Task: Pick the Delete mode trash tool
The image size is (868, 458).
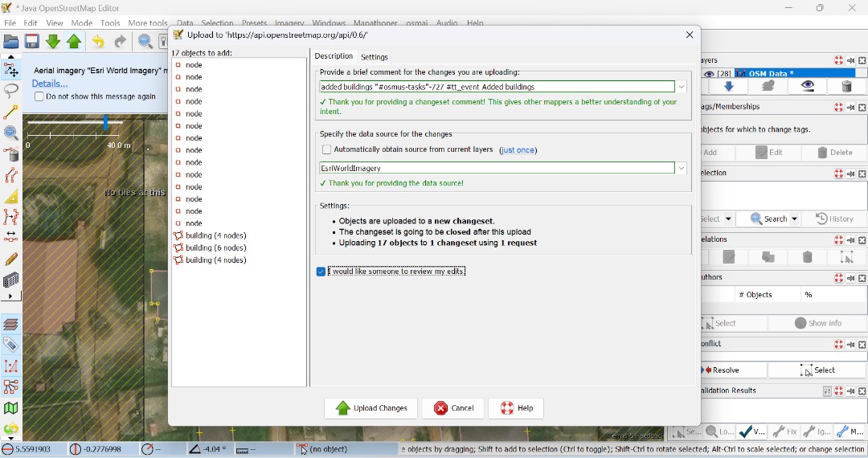Action: (x=10, y=154)
